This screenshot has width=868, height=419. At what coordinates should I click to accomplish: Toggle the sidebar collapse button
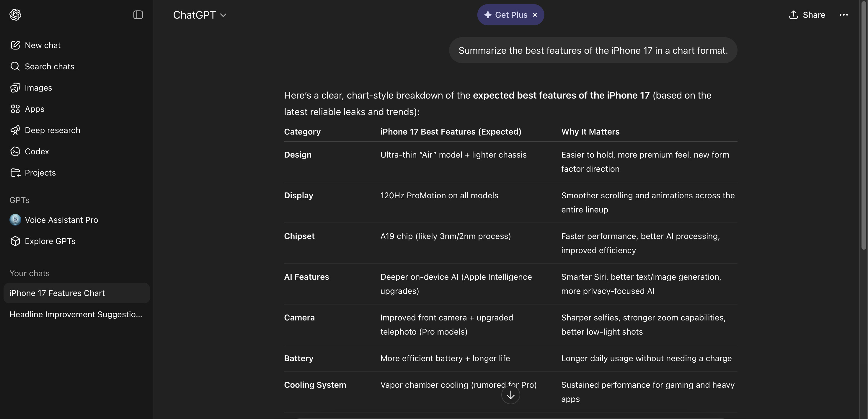[138, 15]
